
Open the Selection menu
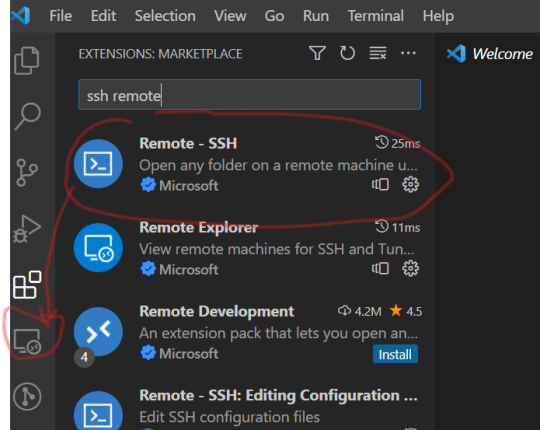click(165, 16)
